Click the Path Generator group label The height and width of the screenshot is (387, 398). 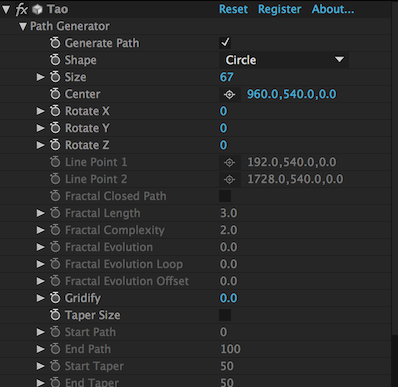[70, 26]
